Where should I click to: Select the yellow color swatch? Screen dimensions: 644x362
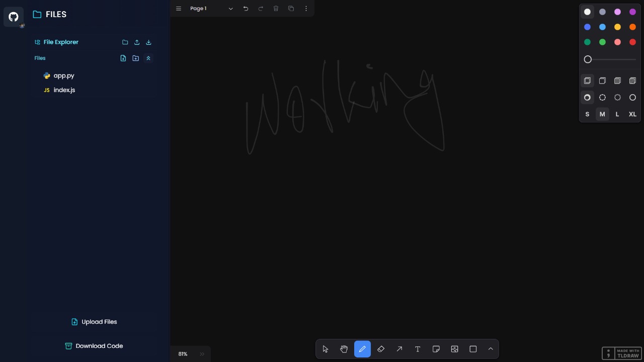617,27
